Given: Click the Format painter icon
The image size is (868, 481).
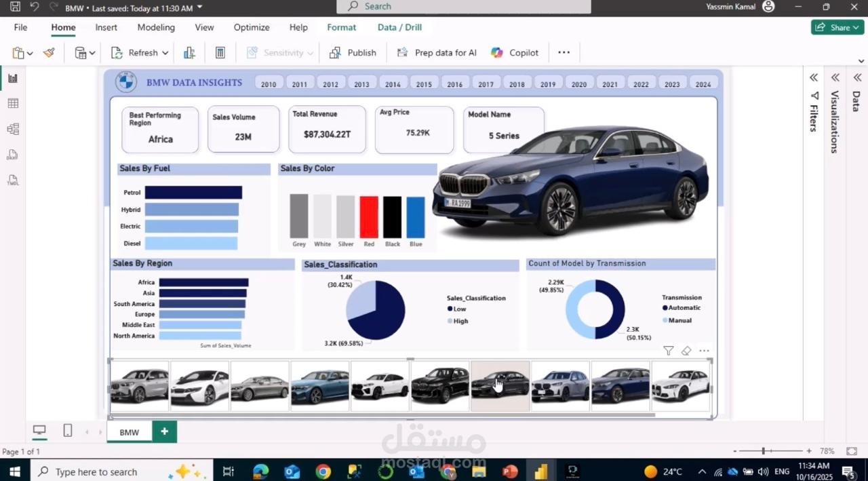Looking at the screenshot, I should [x=48, y=52].
